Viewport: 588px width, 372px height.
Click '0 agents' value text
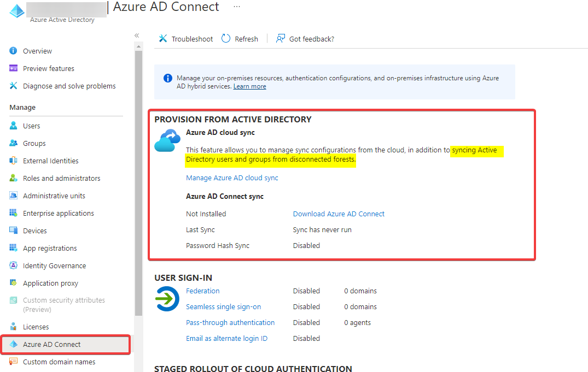click(x=357, y=322)
